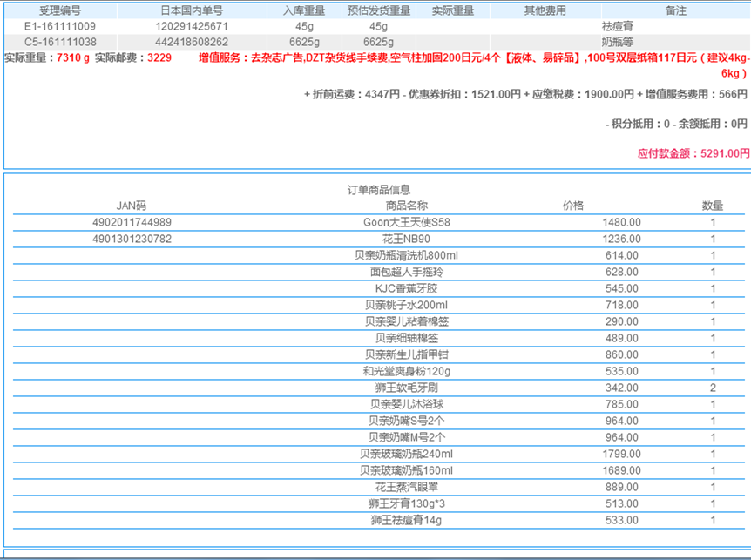Select price 342.00 for 狮王软毛牙刷
751x560 pixels.
622,388
